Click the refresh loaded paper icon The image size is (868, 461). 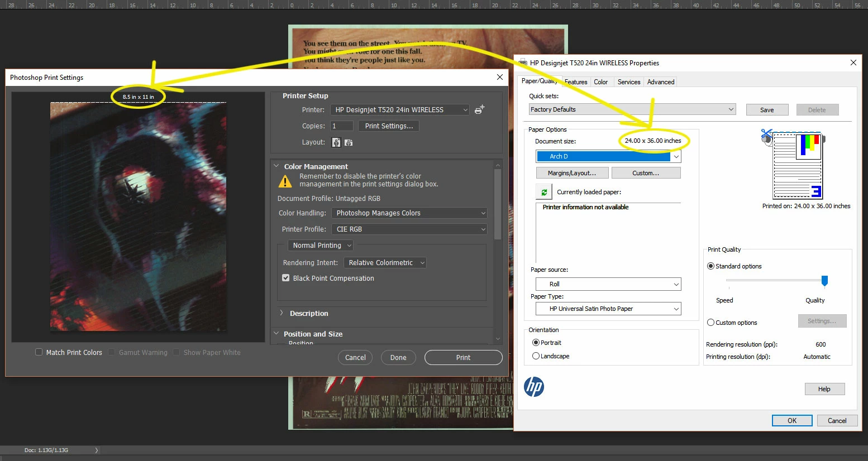[x=543, y=192]
